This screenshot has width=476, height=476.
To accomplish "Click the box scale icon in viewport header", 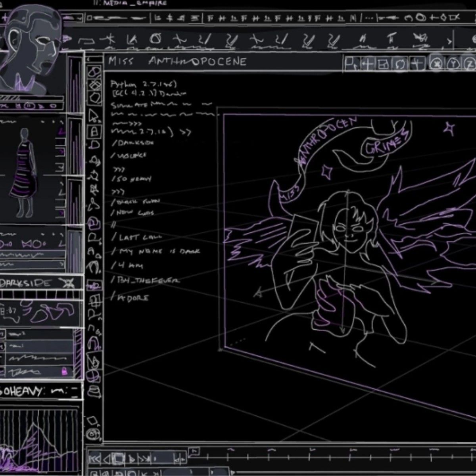I will [x=384, y=63].
